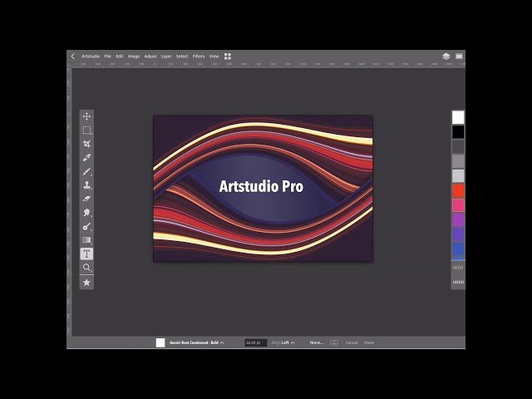The height and width of the screenshot is (399, 532).
Task: Open the Image menu
Action: click(x=134, y=57)
